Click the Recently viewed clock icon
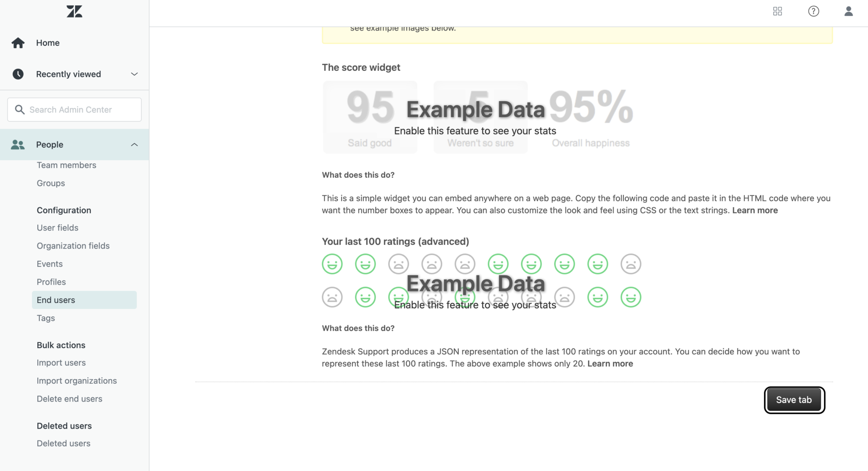Screen dimensions: 868x471 click(x=18, y=74)
